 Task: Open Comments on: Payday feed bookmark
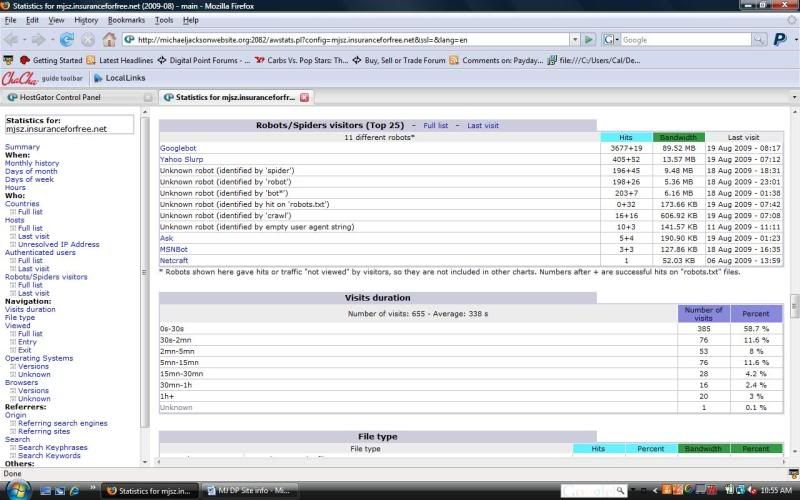496,60
